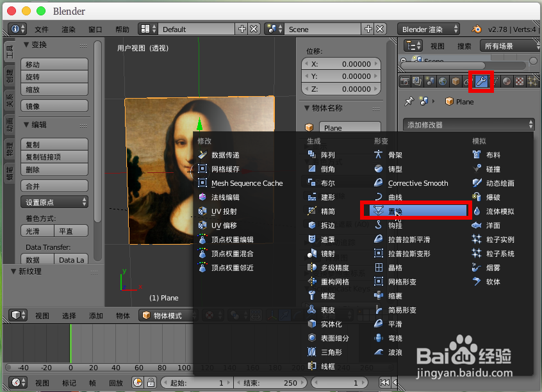The width and height of the screenshot is (542, 392).
Task: Open the 设置原点 set origin dropdown
Action: (54, 202)
